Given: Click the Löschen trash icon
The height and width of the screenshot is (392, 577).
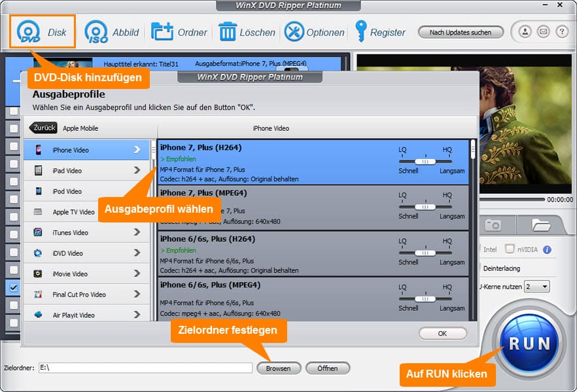Looking at the screenshot, I should click(x=227, y=32).
